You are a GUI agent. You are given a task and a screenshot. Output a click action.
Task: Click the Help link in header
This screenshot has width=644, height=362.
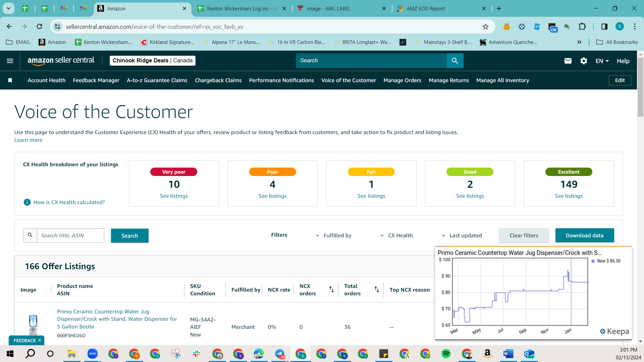click(x=623, y=61)
